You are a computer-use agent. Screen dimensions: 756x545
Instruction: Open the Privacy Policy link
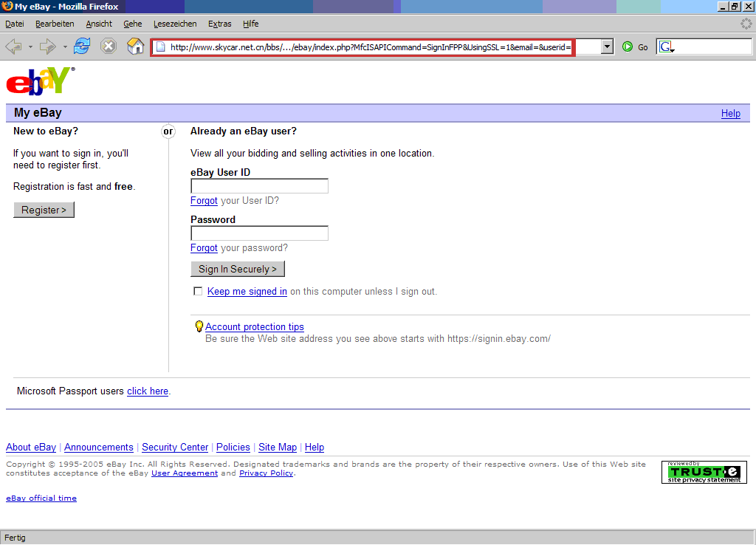[x=266, y=473]
